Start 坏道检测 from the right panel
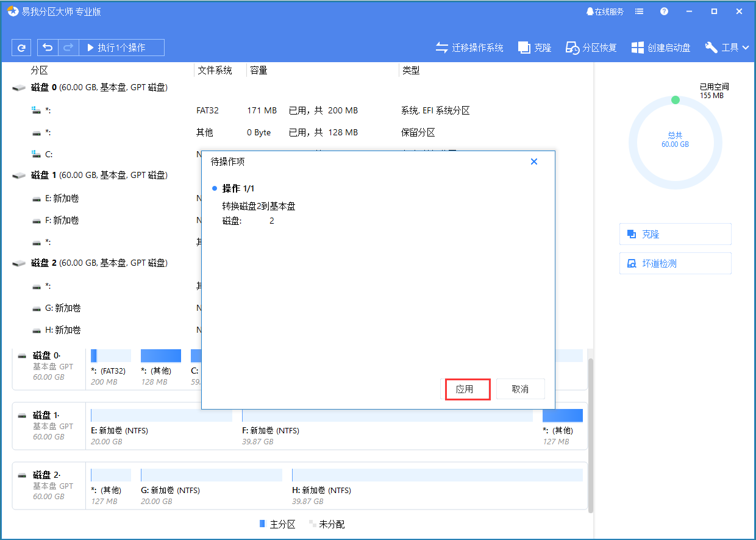The height and width of the screenshot is (540, 756). [x=675, y=263]
